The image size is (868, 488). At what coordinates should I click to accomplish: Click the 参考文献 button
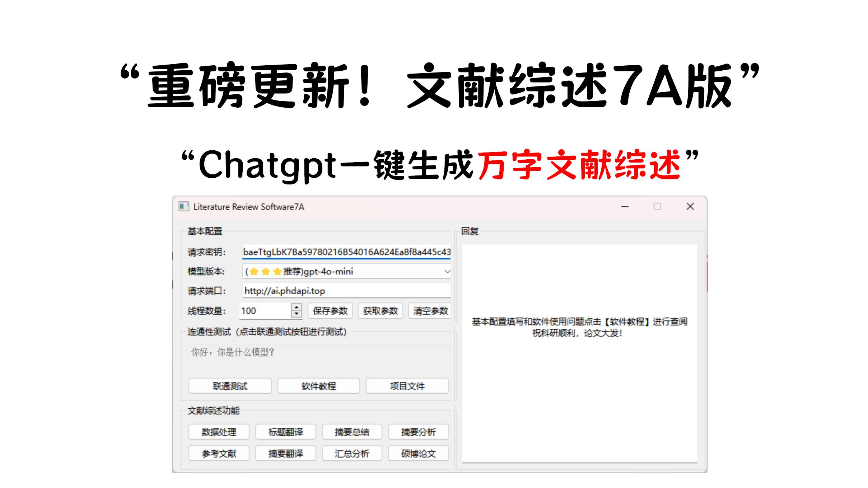219,454
